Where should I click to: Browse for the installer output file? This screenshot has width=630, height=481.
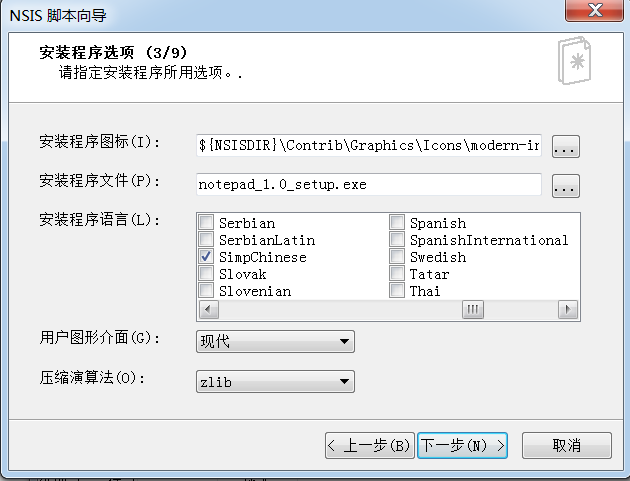565,186
